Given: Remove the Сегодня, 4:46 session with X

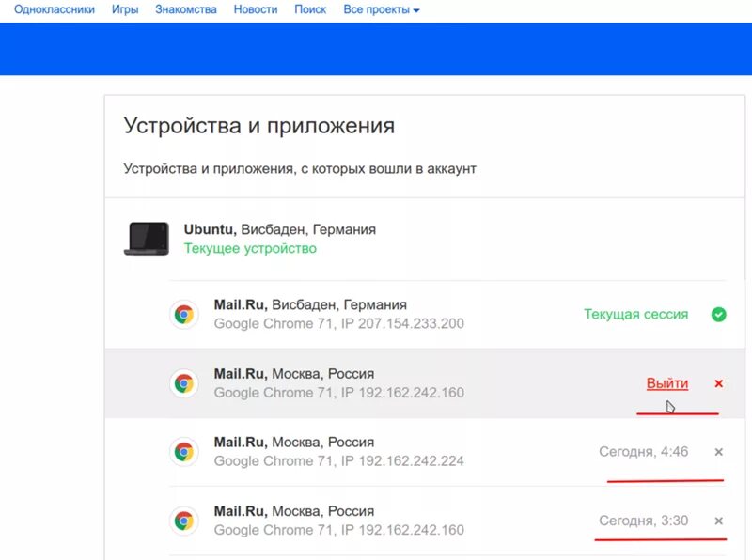Looking at the screenshot, I should 718,452.
